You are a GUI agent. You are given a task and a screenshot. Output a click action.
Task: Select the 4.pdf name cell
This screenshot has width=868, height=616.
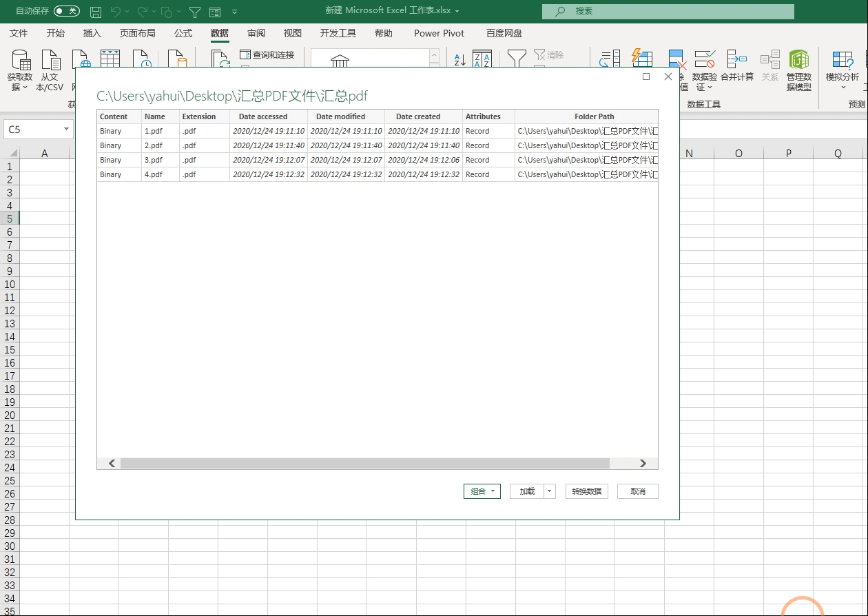pos(161,174)
